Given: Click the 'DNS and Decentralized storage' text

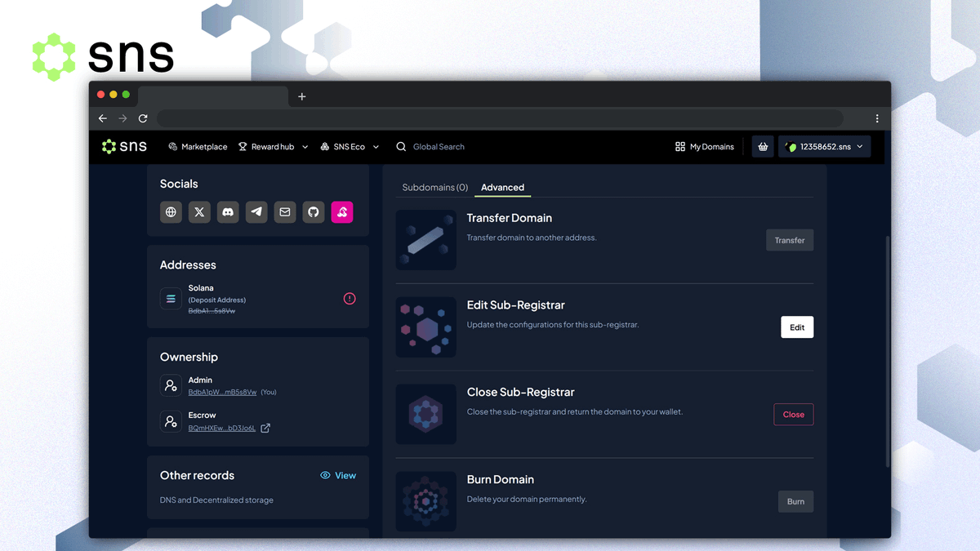Looking at the screenshot, I should click(x=216, y=500).
